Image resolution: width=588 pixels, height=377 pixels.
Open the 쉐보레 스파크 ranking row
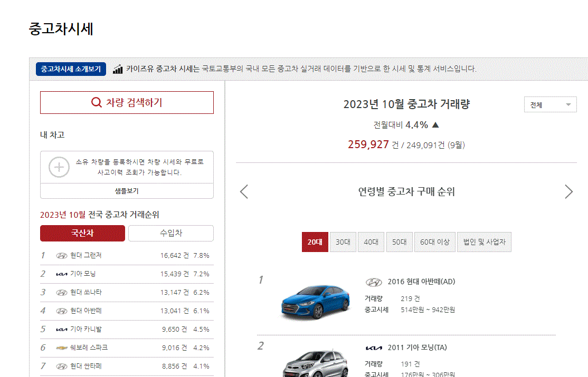coord(127,348)
